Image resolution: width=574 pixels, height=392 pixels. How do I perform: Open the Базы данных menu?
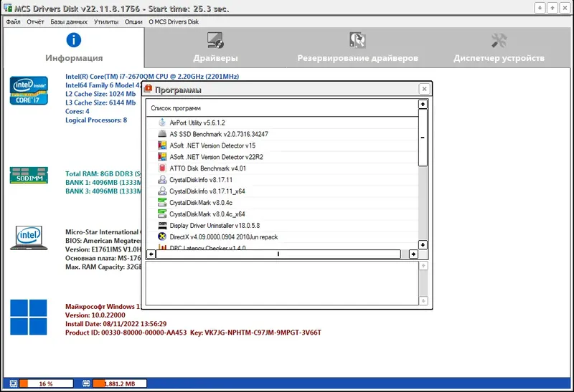coord(69,22)
